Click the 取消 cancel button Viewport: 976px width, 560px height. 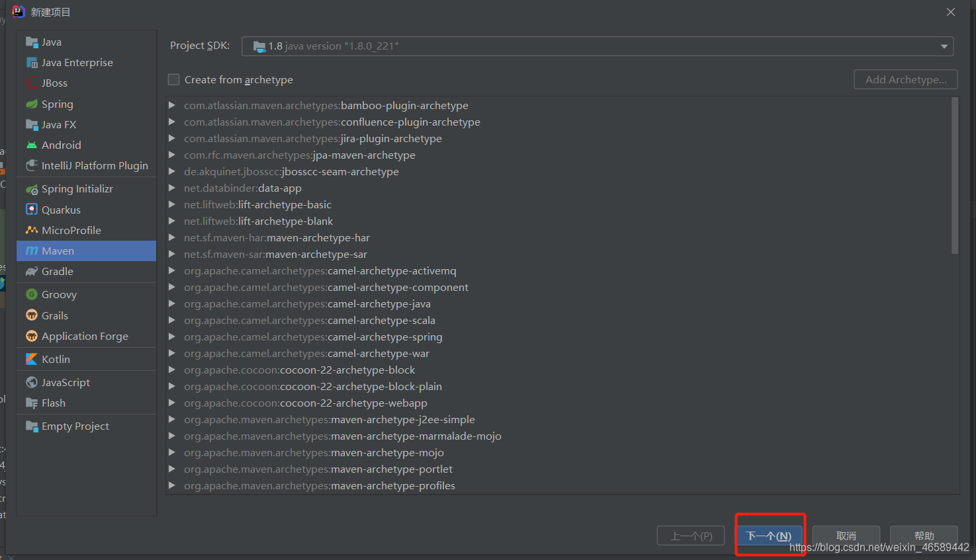coord(846,536)
